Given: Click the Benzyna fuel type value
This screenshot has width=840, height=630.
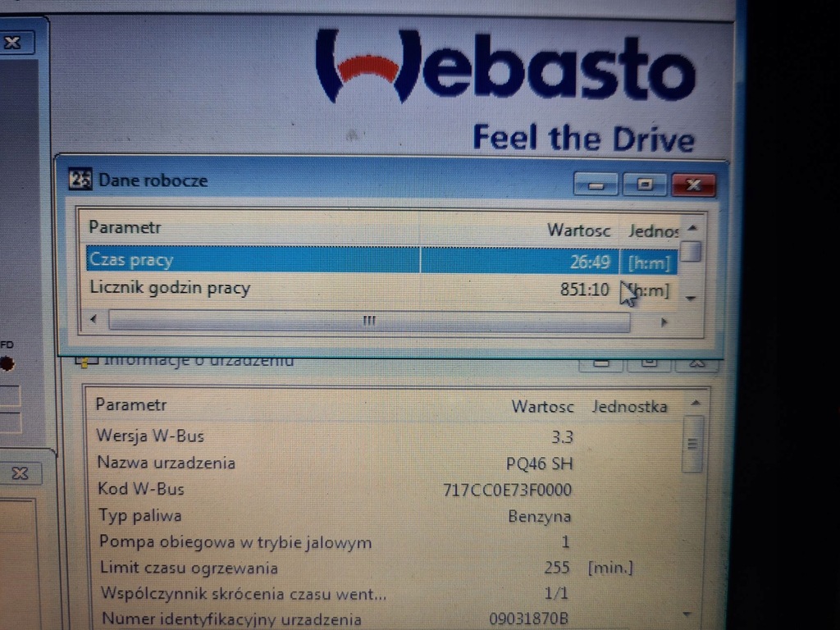Looking at the screenshot, I should pos(540,517).
